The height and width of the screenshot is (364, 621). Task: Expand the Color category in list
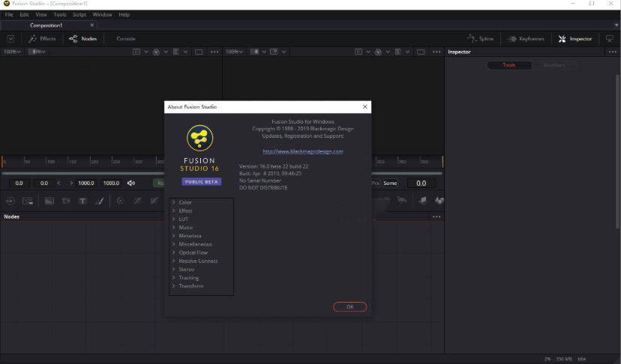coord(184,202)
